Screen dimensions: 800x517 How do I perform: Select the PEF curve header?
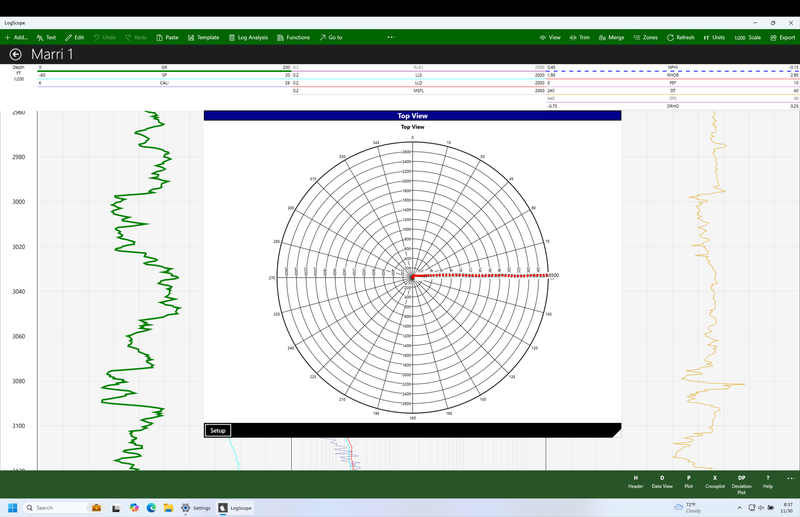tap(672, 83)
